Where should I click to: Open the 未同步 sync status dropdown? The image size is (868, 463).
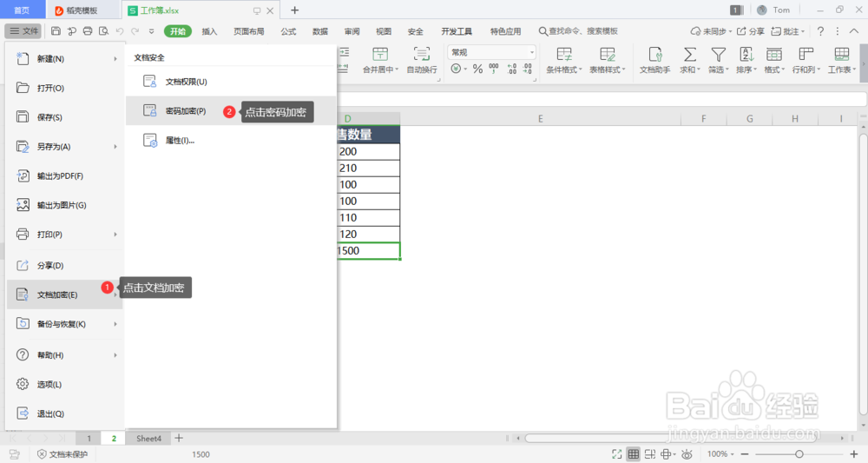click(711, 31)
